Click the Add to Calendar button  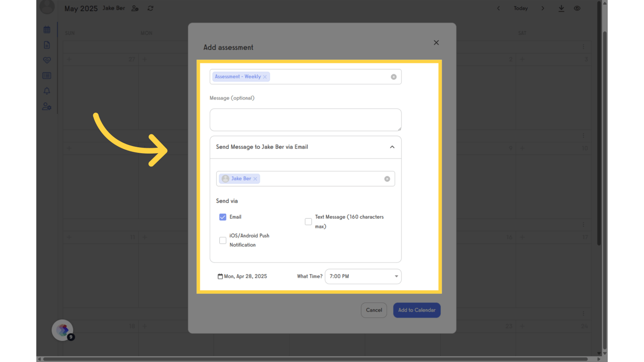click(x=417, y=310)
